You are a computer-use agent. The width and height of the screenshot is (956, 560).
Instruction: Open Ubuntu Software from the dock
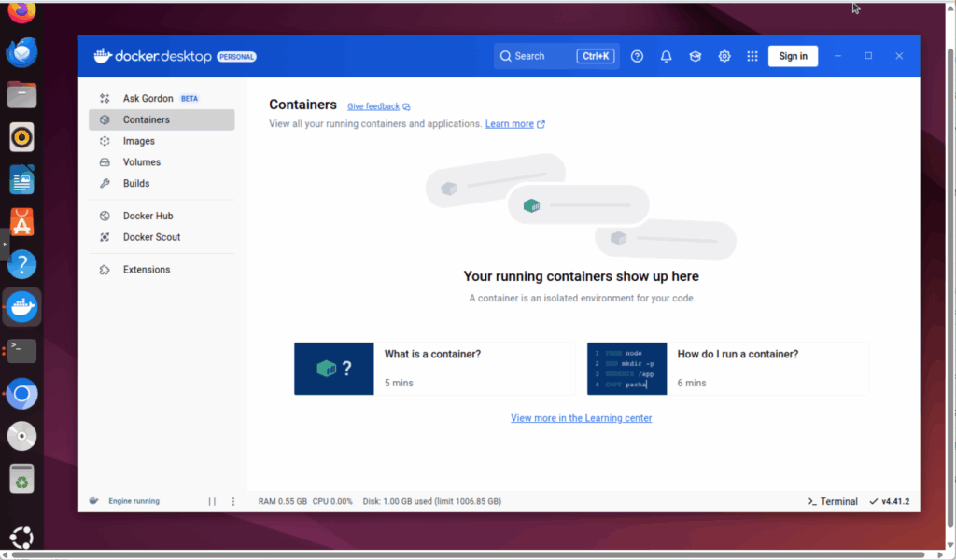tap(22, 222)
